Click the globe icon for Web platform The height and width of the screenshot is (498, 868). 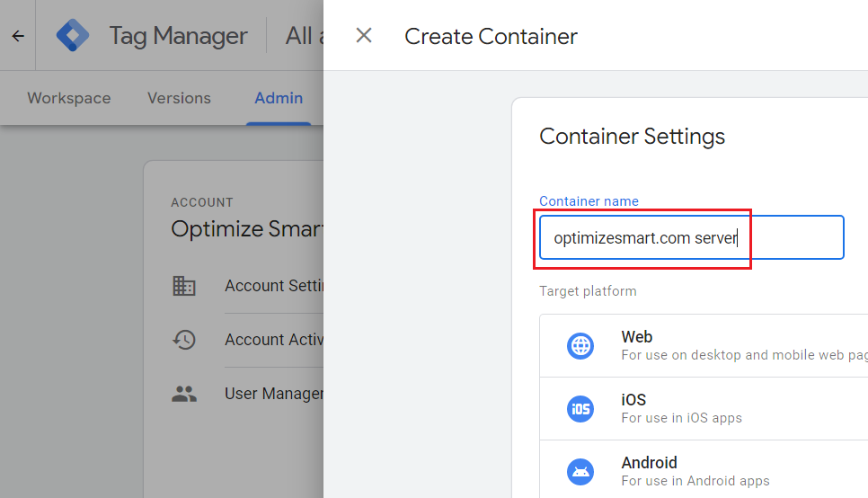[x=580, y=346]
